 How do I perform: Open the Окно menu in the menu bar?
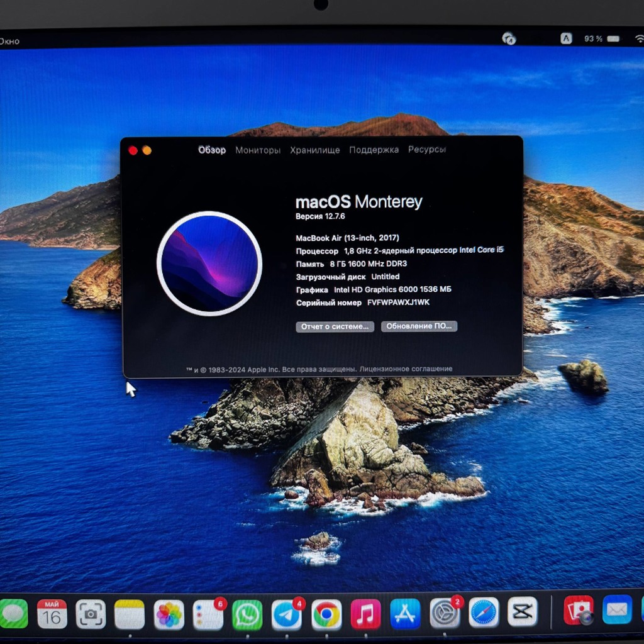tap(9, 41)
